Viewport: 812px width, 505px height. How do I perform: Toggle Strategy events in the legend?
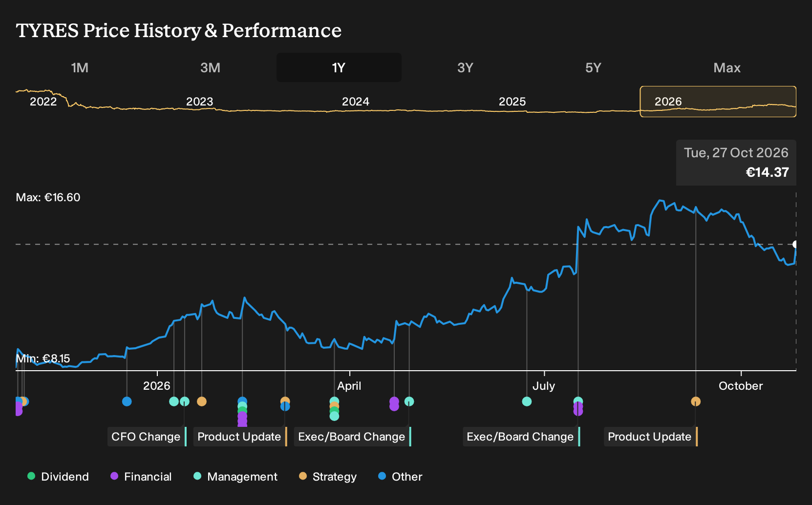tap(328, 477)
